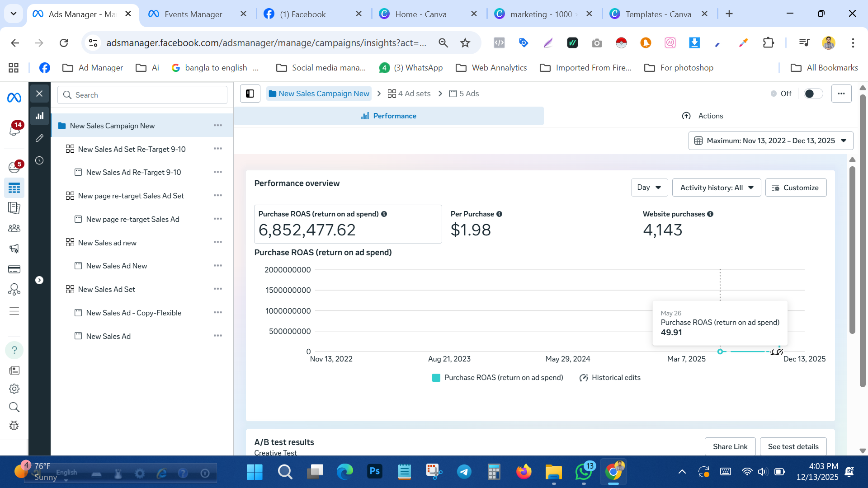
Task: Open the megaphone advertising icon
Action: [x=14, y=249]
